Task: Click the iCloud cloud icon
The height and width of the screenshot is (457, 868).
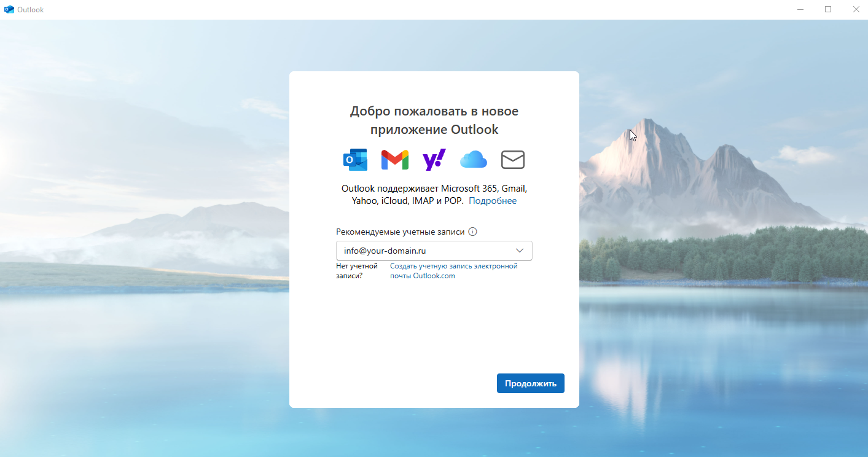Action: [x=474, y=160]
